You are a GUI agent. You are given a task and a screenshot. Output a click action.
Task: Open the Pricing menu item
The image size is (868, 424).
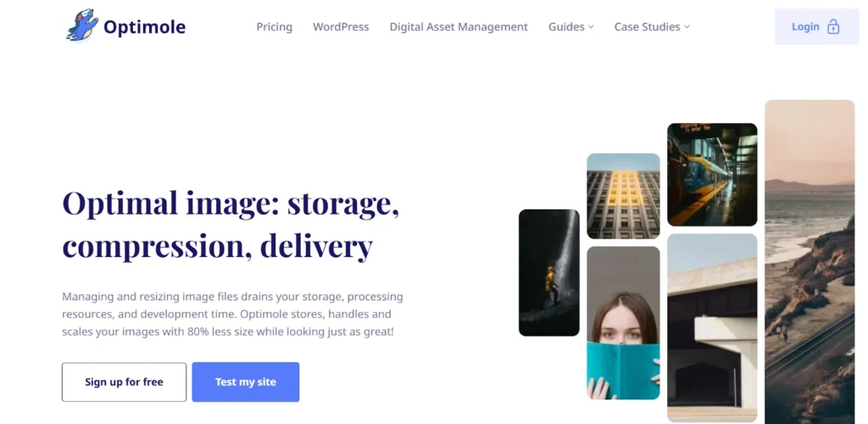tap(274, 26)
